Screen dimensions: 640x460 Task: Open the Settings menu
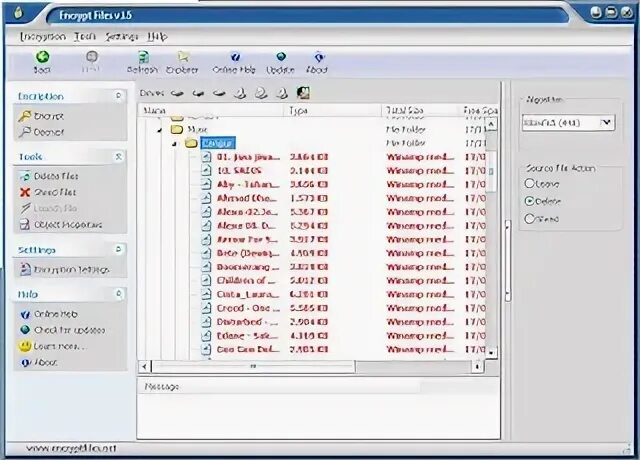click(122, 37)
